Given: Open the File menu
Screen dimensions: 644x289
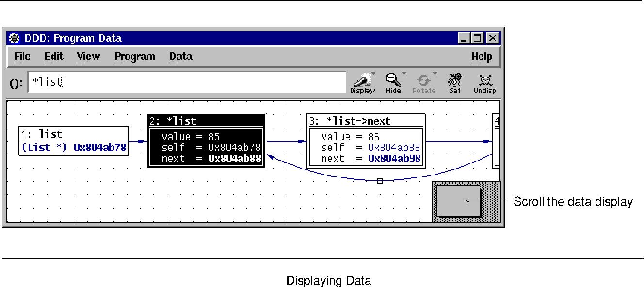Looking at the screenshot, I should tap(22, 56).
